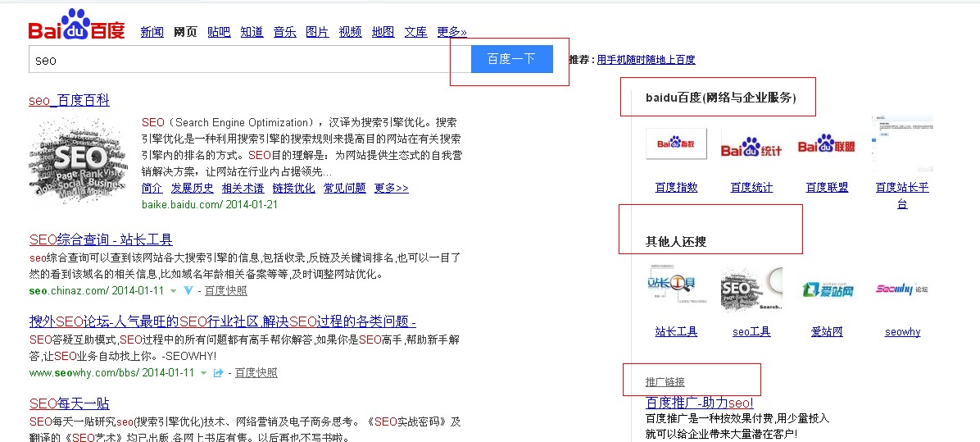Image resolution: width=980 pixels, height=442 pixels.
Task: Open the 文库 tab
Action: pos(416,32)
